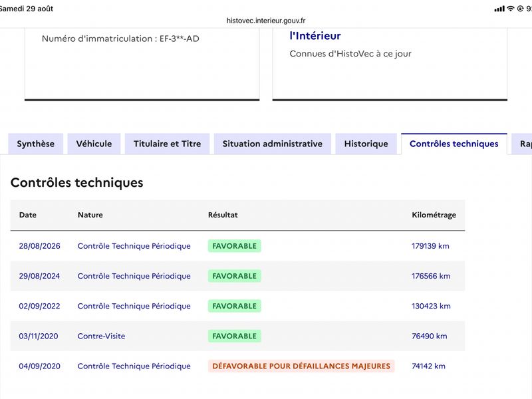532x399 pixels.
Task: Click the FAVORABLE badge for 29/08/2024
Action: tap(235, 276)
